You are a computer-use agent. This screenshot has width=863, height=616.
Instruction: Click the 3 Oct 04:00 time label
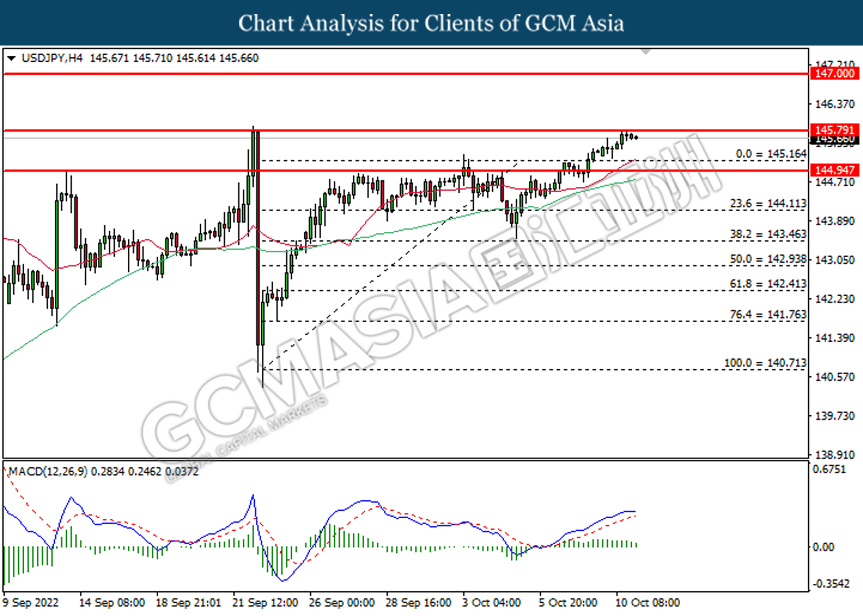492,603
